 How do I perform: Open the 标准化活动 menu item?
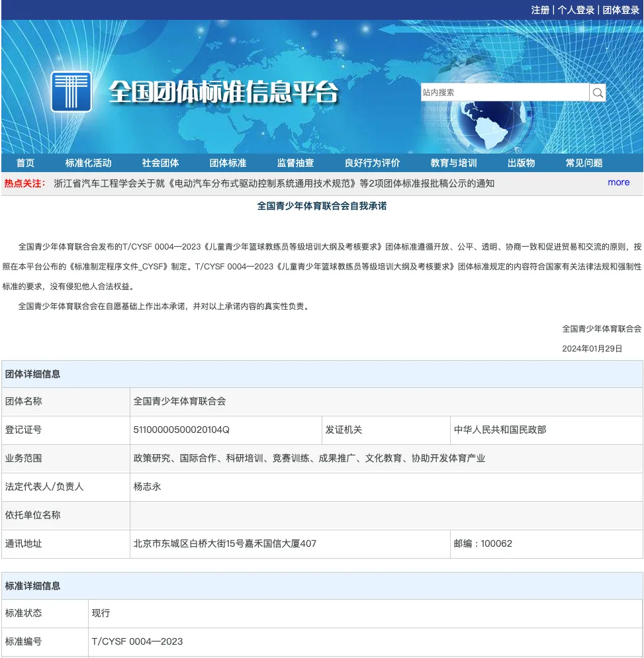[x=88, y=163]
